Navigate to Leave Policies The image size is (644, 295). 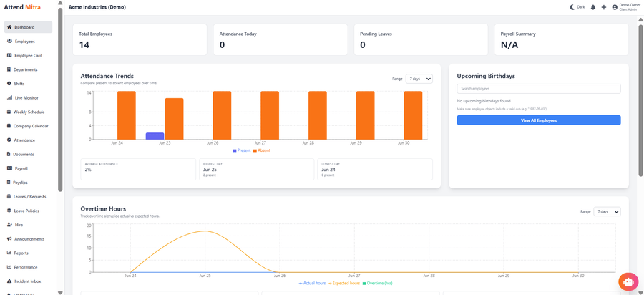coord(28,211)
